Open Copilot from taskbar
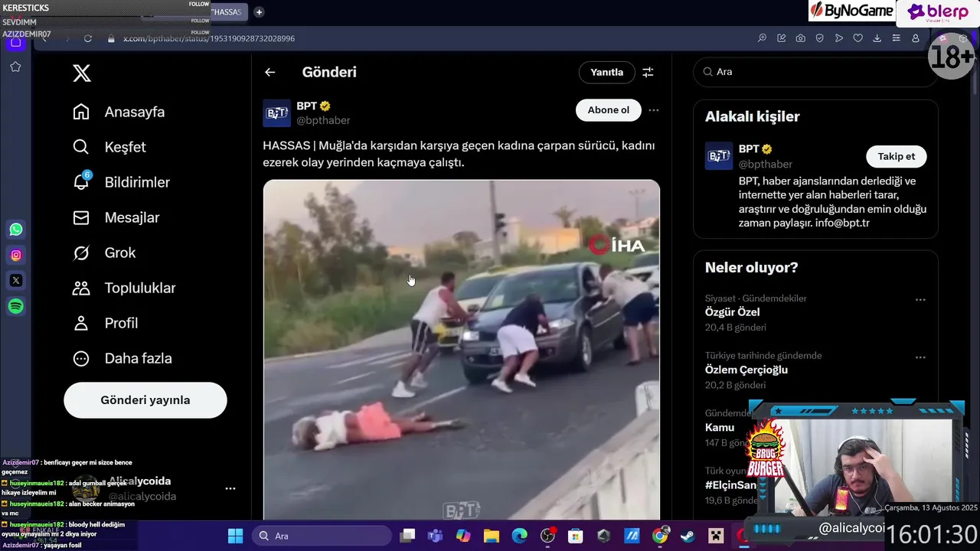Viewport: 980px width, 551px height. click(463, 536)
